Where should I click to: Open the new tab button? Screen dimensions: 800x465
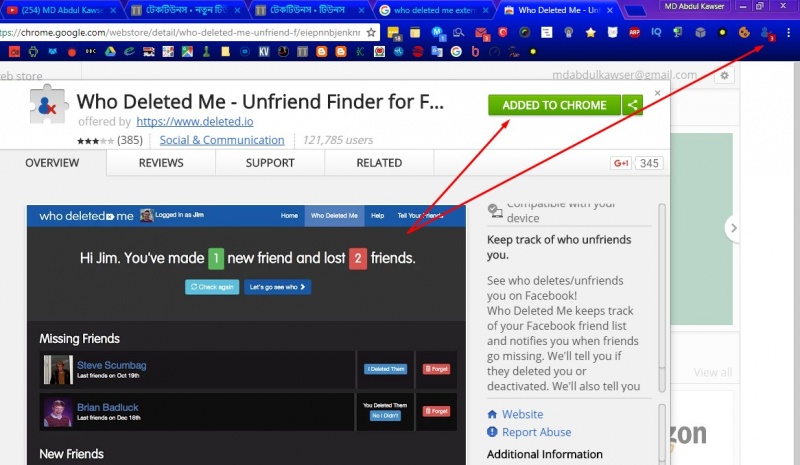(635, 11)
